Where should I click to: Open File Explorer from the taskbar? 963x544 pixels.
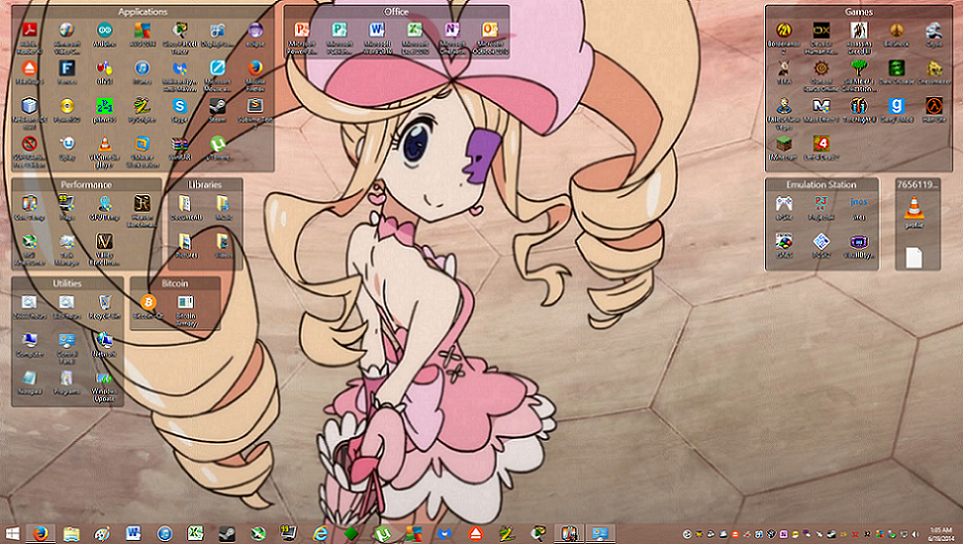71,533
